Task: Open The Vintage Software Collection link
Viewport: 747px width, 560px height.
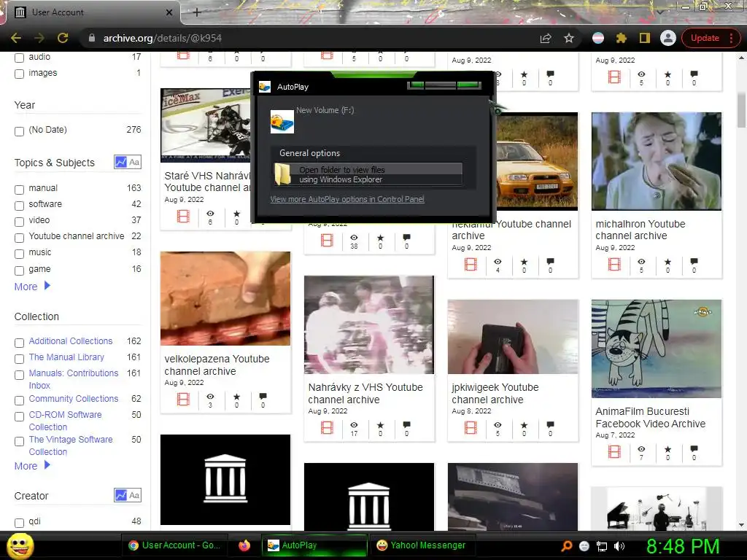Action: coord(71,446)
